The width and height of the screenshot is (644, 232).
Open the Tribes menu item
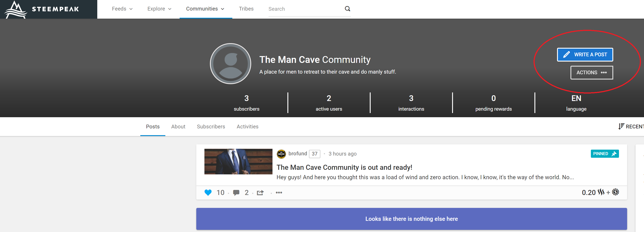coord(246,9)
